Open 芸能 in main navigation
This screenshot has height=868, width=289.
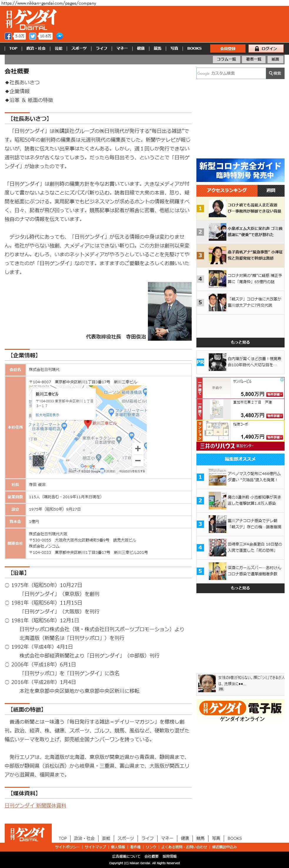(59, 48)
